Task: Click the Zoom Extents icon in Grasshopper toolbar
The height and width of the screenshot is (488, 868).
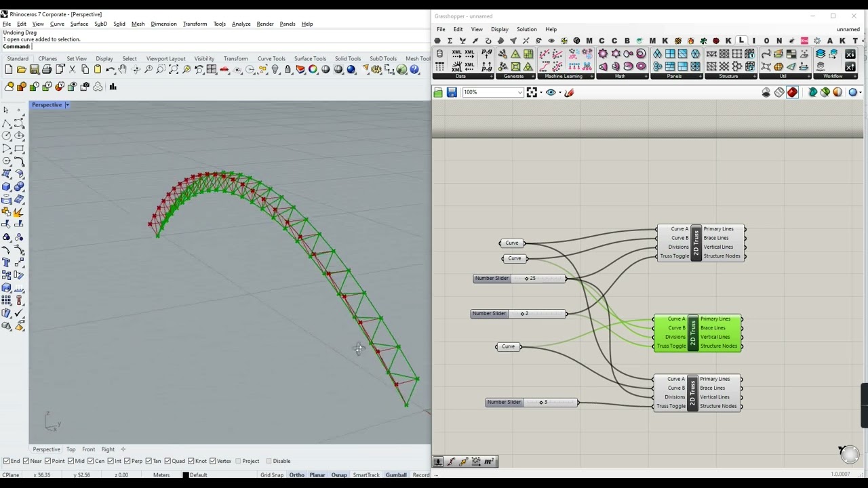Action: [x=532, y=92]
